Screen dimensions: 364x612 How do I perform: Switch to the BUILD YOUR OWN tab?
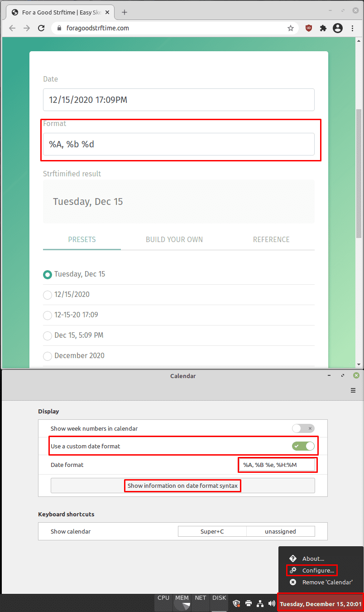tap(174, 239)
